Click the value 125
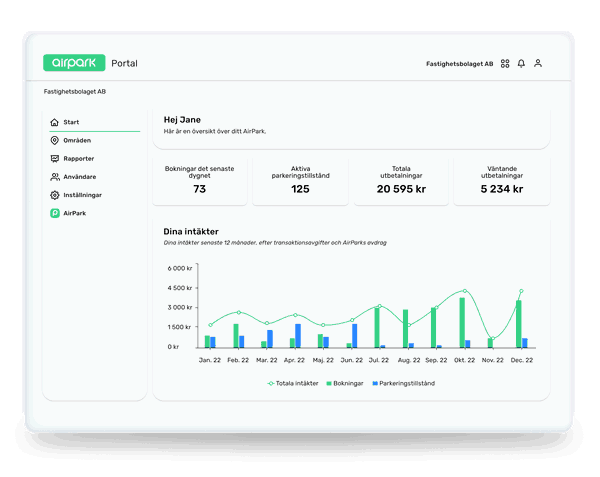Viewport: 600px width, 477px height. click(300, 189)
